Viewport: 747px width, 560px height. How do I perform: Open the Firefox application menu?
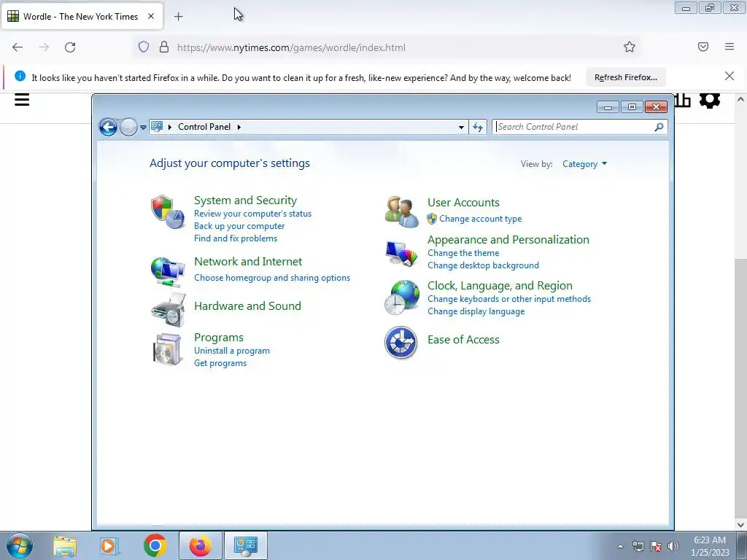pos(729,47)
